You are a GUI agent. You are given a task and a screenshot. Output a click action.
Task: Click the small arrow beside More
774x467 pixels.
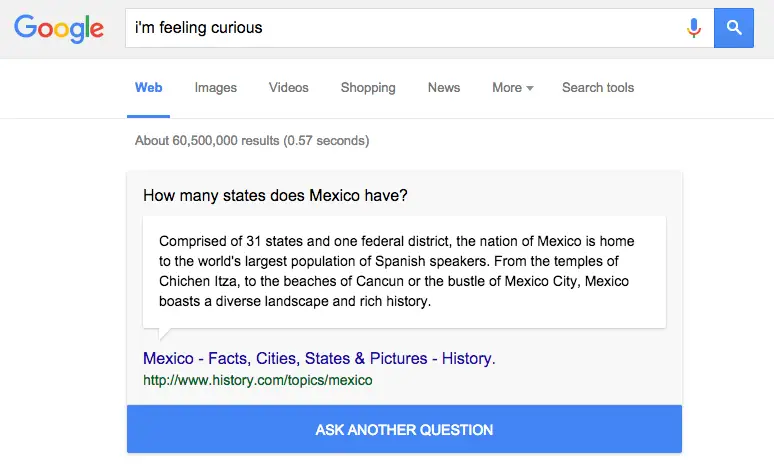[x=530, y=88]
